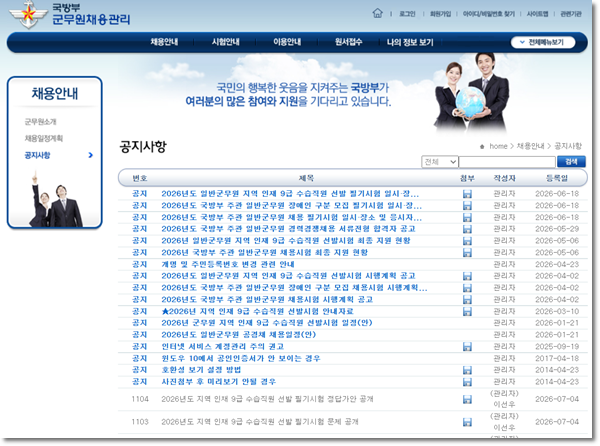Download attachment for 장애인 구분 모집 채용시험 시행계획 notice

pyautogui.click(x=467, y=288)
